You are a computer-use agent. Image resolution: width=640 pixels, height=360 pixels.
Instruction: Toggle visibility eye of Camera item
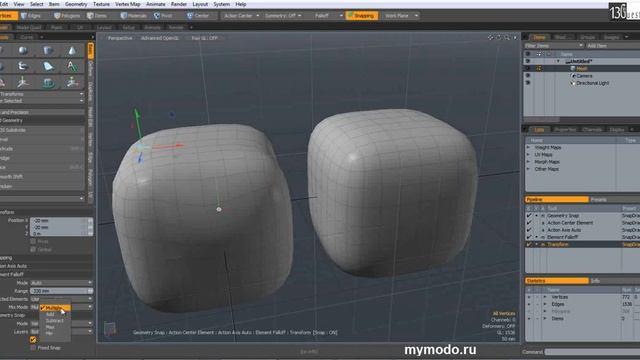[x=528, y=76]
